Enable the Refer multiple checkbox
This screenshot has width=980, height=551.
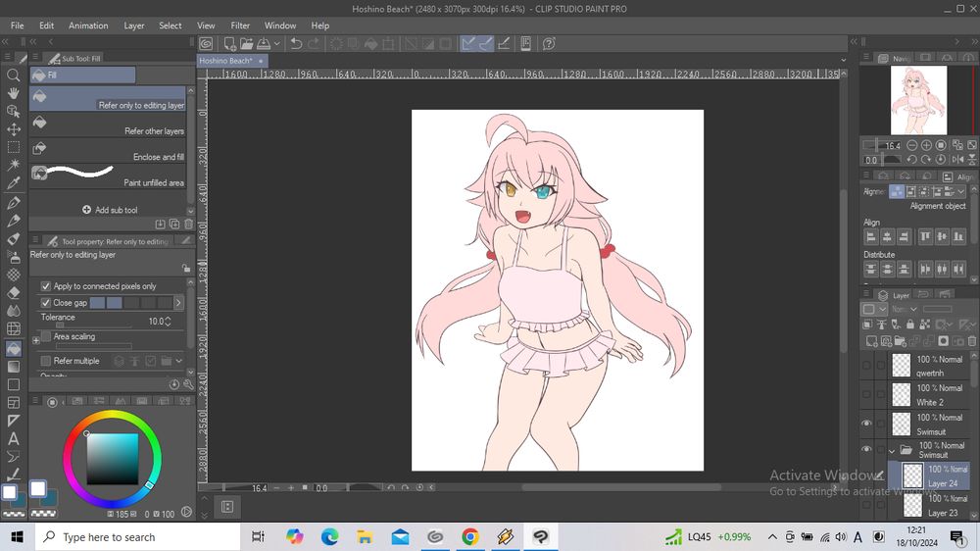[x=45, y=361]
